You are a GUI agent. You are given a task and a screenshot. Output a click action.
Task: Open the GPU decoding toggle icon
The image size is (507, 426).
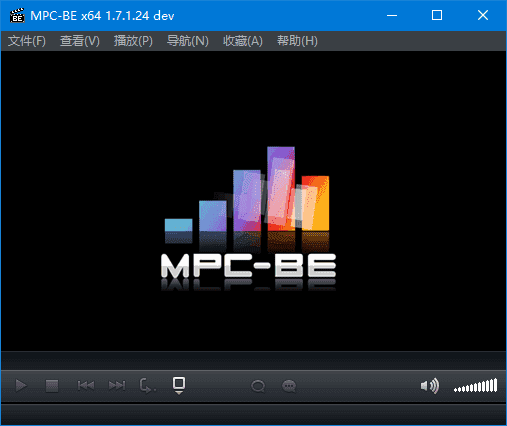179,386
